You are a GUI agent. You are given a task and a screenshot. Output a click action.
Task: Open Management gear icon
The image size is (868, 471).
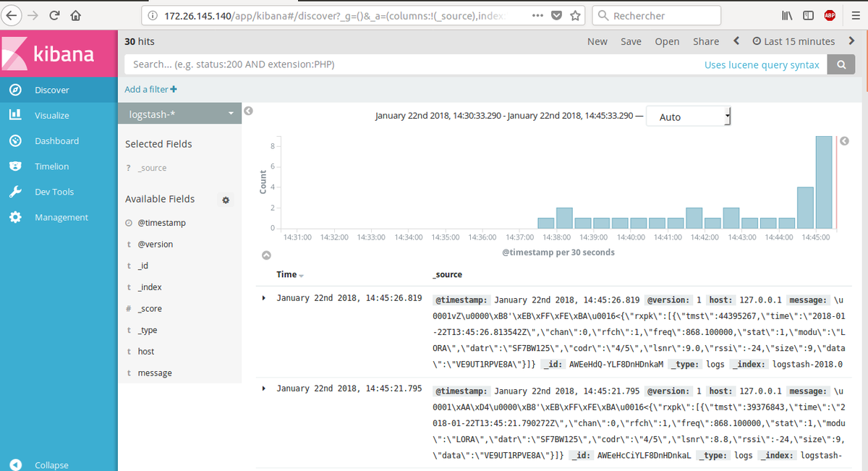coord(15,217)
